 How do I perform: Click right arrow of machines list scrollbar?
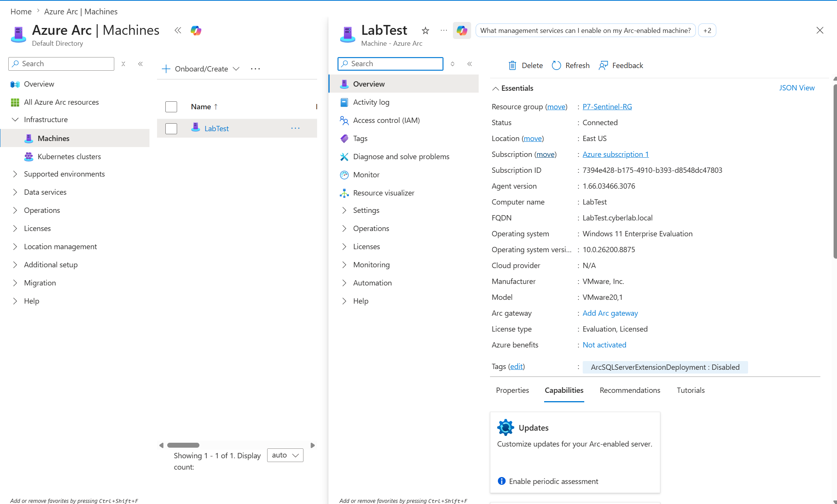(313, 445)
